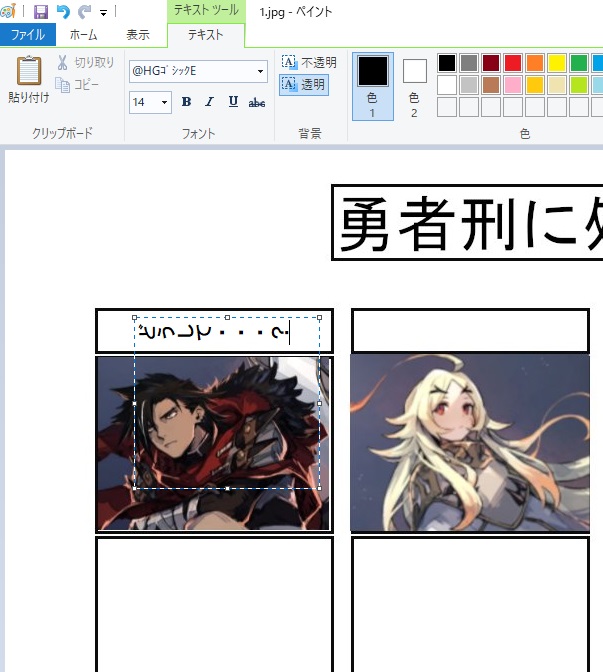Toggle italic text formatting
Image resolution: width=603 pixels, height=672 pixels.
point(209,102)
